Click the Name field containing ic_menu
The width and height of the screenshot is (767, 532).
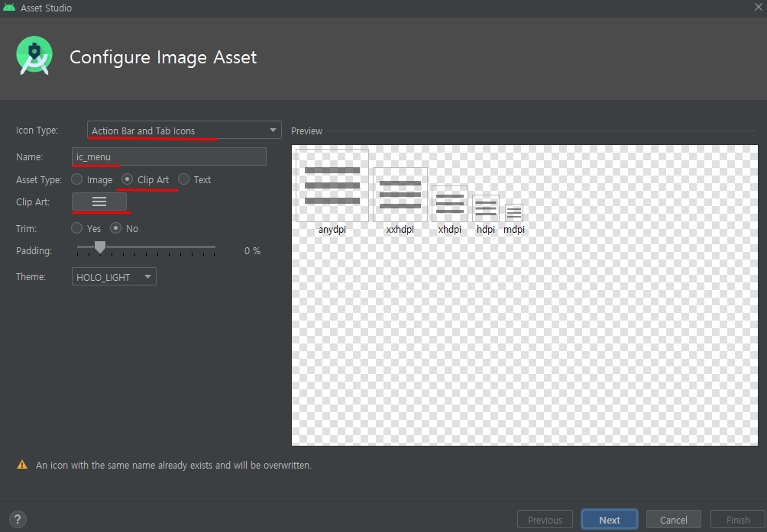169,156
